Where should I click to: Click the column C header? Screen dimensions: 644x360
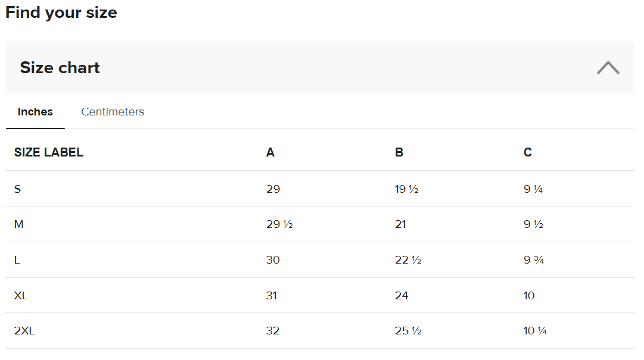(528, 152)
